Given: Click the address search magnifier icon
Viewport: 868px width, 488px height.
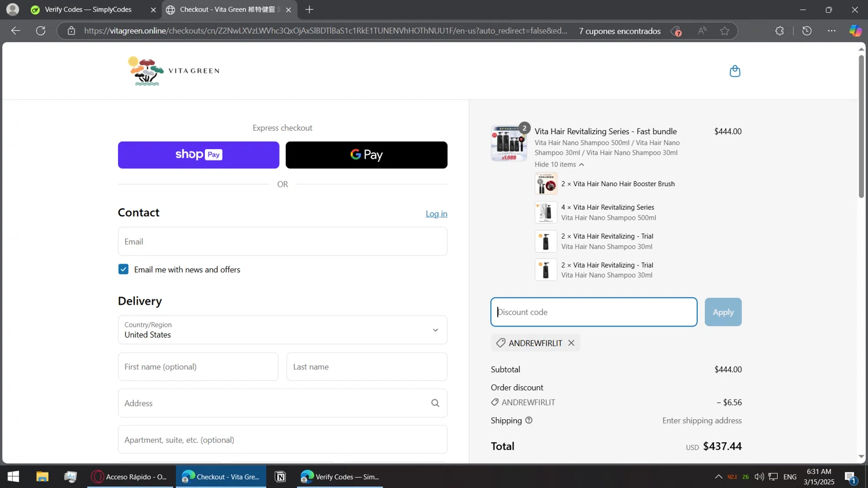Looking at the screenshot, I should point(435,403).
